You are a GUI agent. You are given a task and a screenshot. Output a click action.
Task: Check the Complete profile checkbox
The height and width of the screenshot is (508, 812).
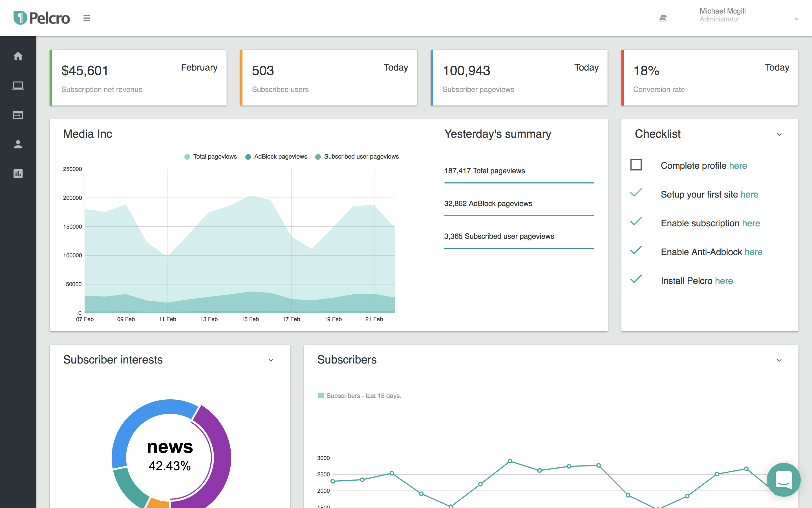point(636,165)
